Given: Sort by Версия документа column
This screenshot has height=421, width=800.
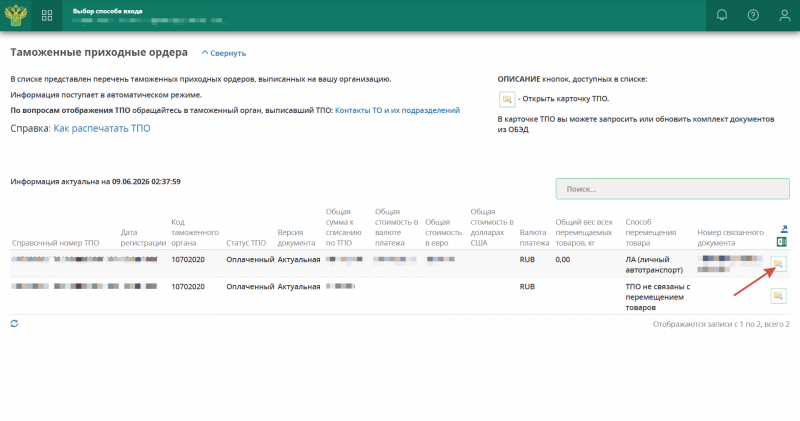Looking at the screenshot, I should coord(296,237).
